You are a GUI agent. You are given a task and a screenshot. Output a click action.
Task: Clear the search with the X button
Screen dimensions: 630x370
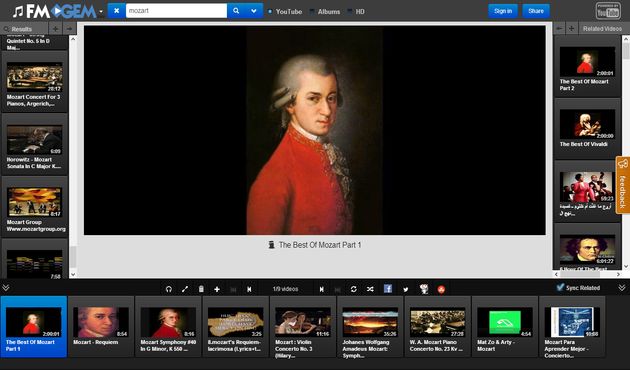pyautogui.click(x=116, y=11)
